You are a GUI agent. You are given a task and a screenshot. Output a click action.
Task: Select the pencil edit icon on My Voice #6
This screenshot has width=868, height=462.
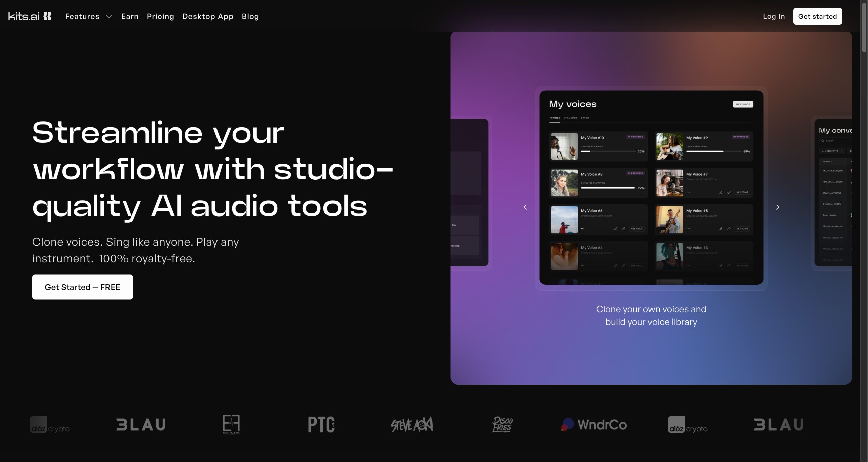coord(616,229)
